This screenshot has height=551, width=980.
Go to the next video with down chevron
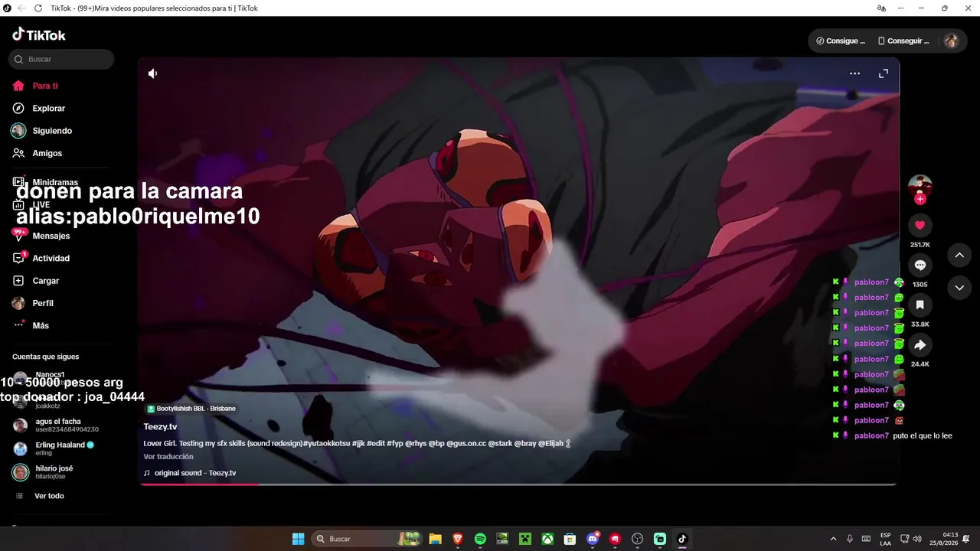(x=959, y=288)
